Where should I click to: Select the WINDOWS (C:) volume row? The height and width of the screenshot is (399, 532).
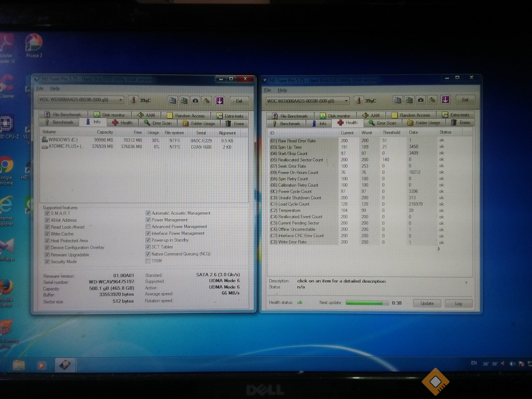pos(144,140)
